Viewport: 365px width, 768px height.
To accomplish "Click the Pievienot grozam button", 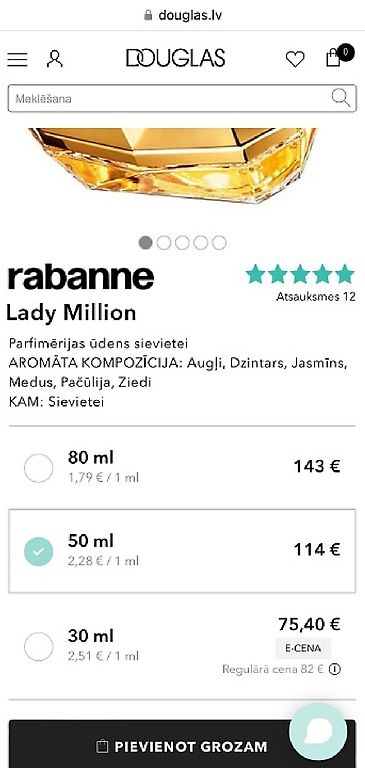I will (182, 744).
